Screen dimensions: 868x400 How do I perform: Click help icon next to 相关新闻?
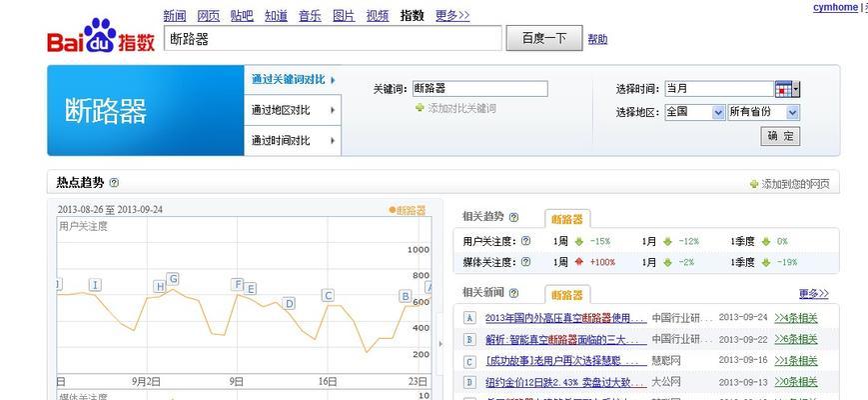[x=513, y=293]
